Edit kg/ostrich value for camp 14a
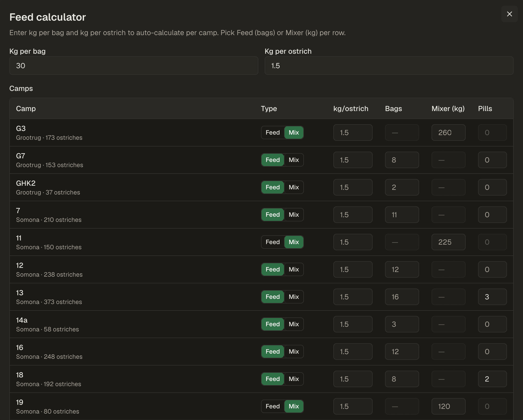The image size is (523, 420). pos(353,324)
